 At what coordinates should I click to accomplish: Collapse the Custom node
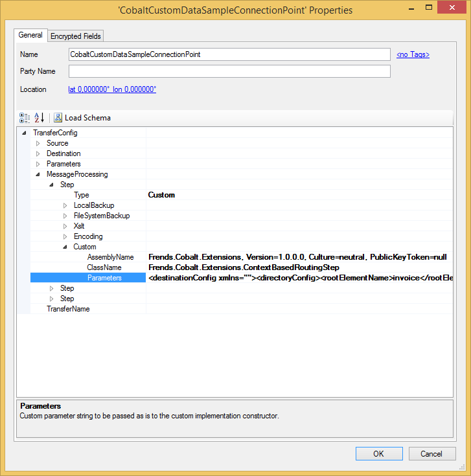(65, 247)
